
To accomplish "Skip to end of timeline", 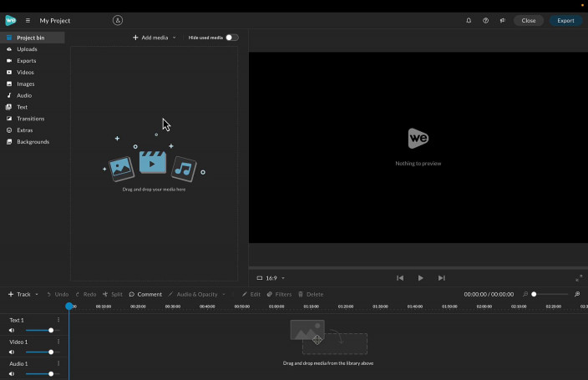I will coord(442,278).
